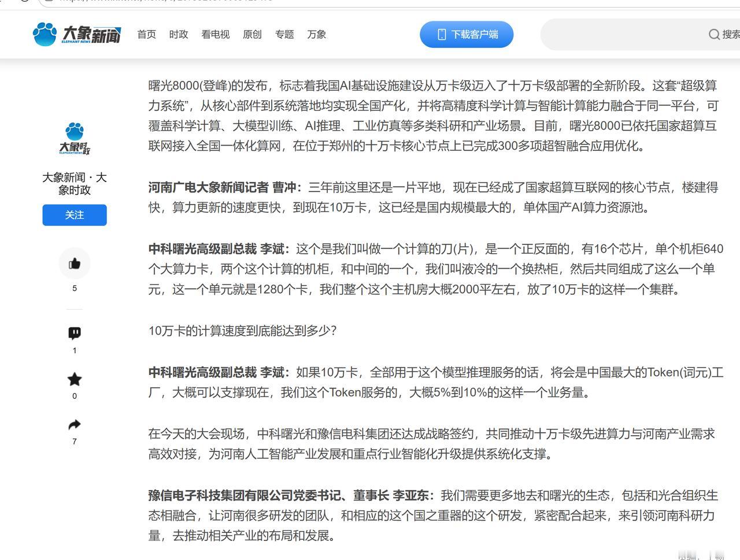Click the bold speaker label 豫信电子科技集团有限公司党委书记、董事长 李亚东

[x=289, y=495]
